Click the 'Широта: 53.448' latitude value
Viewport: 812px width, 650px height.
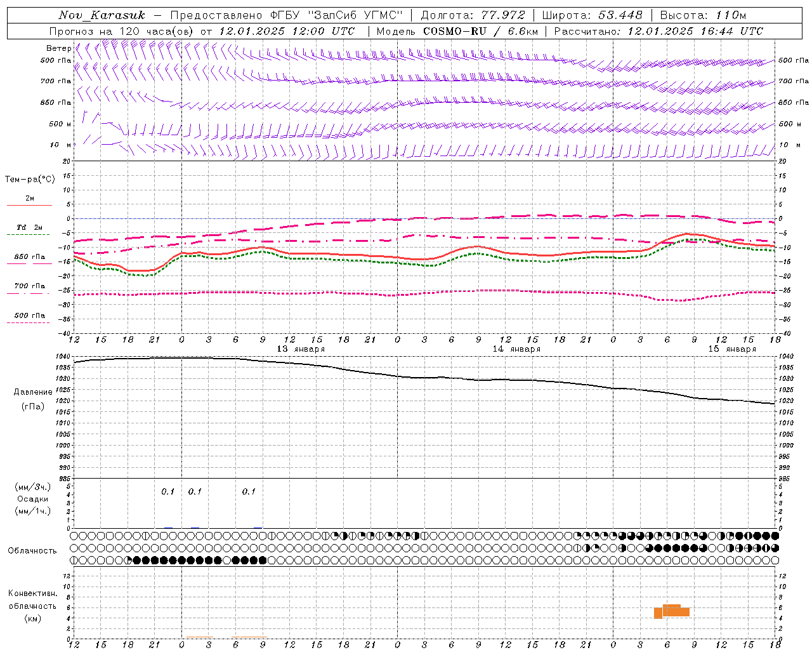click(592, 15)
